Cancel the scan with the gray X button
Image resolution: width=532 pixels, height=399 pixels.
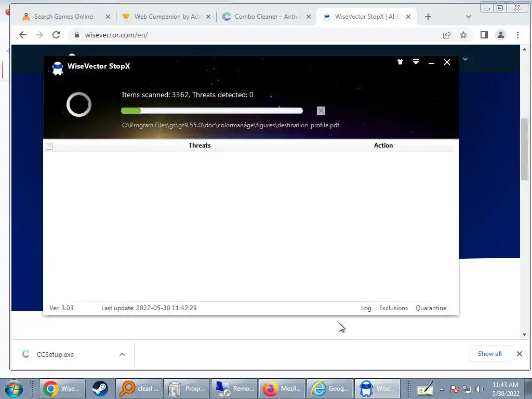coord(321,111)
